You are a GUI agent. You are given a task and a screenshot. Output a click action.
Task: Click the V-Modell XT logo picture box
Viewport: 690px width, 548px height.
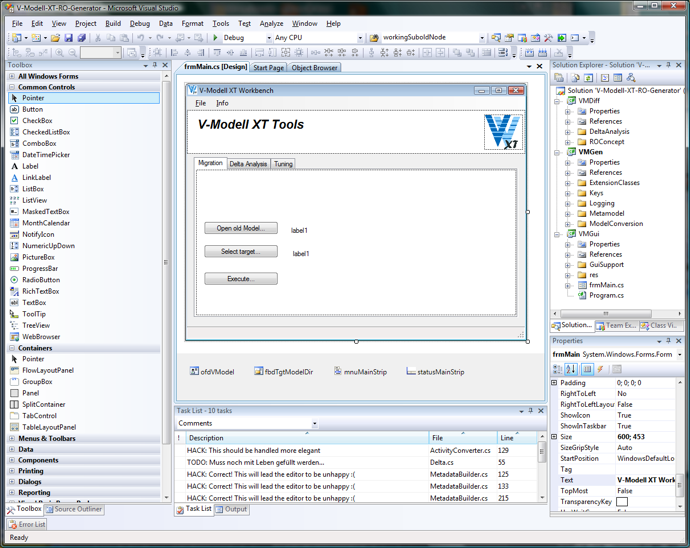[x=503, y=132]
